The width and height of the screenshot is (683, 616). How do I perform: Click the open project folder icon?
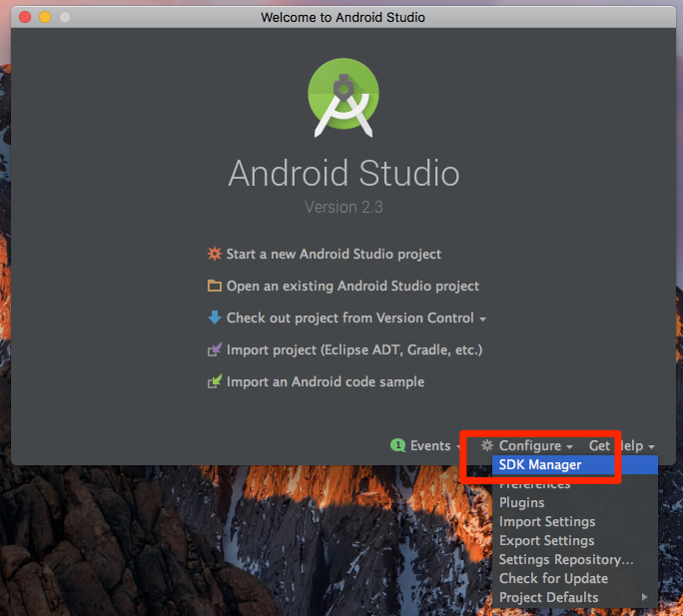(214, 286)
